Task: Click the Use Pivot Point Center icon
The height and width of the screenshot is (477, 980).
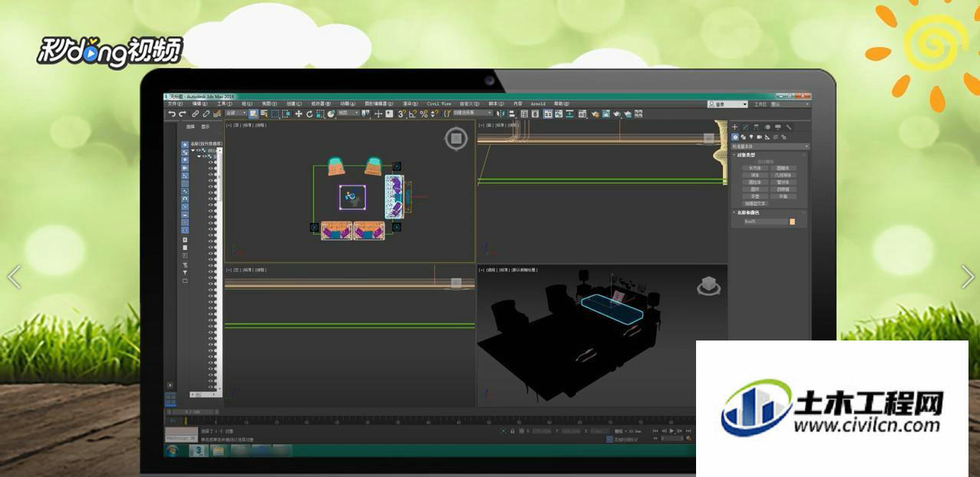Action: pyautogui.click(x=366, y=113)
